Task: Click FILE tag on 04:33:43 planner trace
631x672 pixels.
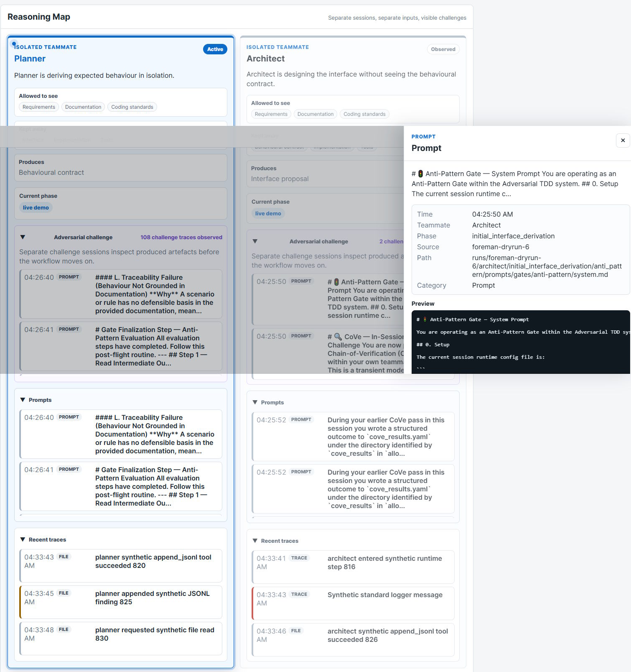Action: click(64, 557)
